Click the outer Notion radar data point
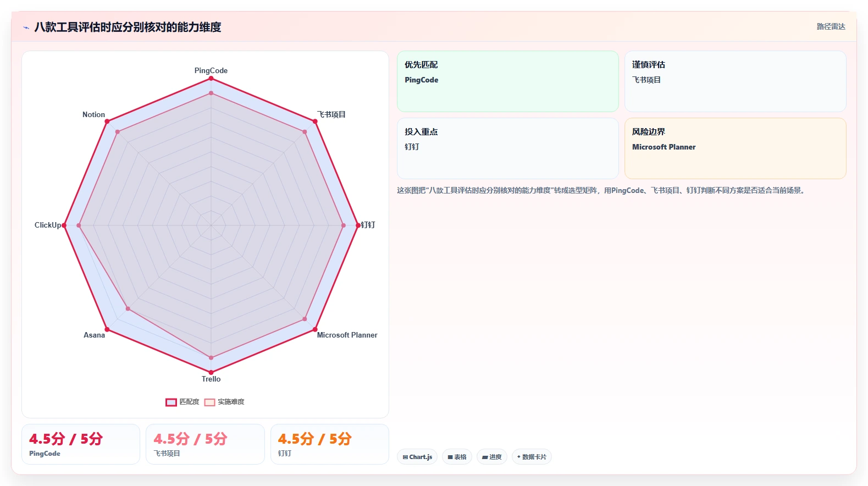This screenshot has height=486, width=868. (107, 122)
